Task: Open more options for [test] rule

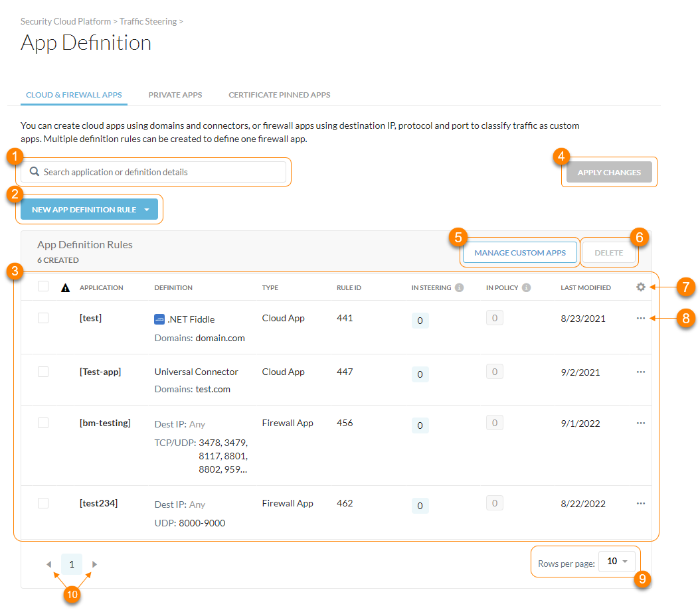Action: pyautogui.click(x=641, y=318)
